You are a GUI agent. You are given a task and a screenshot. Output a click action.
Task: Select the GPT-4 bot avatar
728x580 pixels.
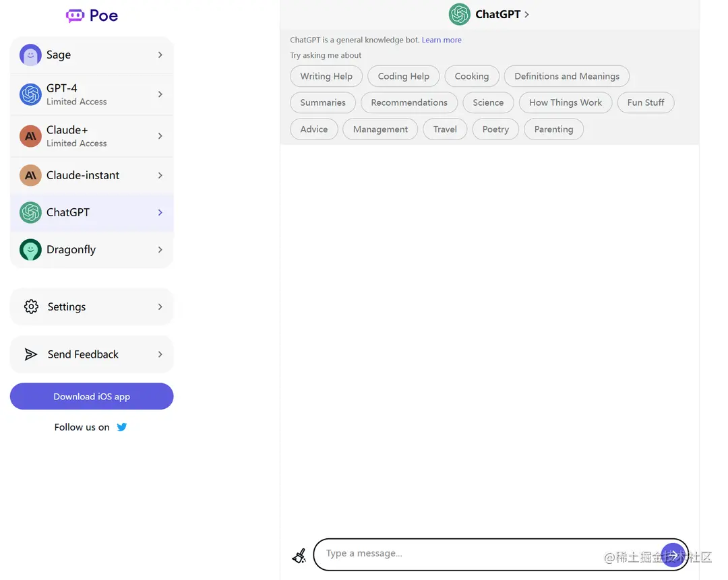tap(30, 94)
